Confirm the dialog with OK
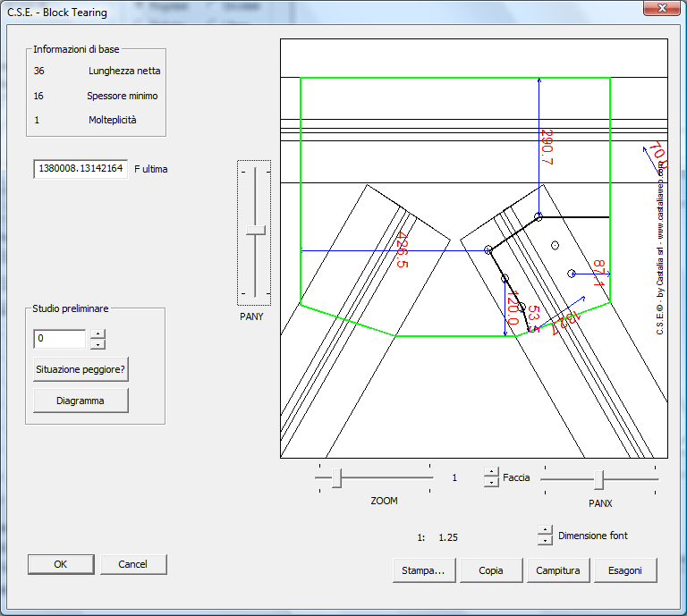 click(x=61, y=564)
